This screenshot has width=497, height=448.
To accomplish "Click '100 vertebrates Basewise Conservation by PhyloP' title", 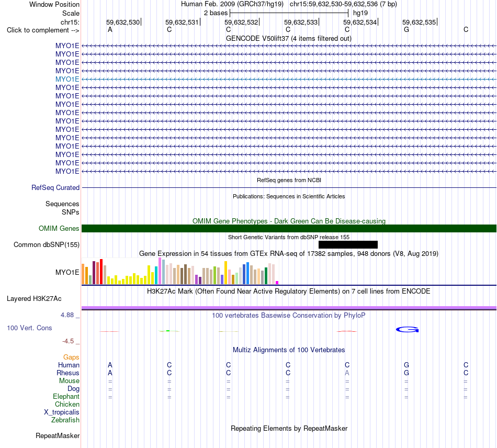I will [x=289, y=316].
